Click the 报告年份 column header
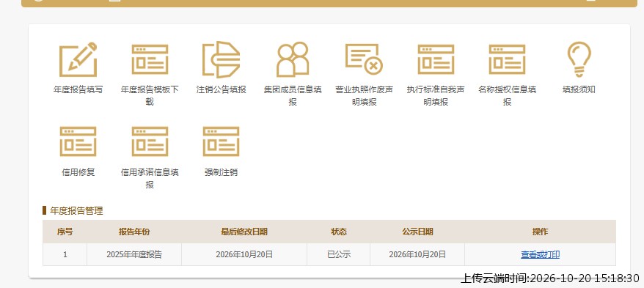This screenshot has height=288, width=644. coord(134,232)
